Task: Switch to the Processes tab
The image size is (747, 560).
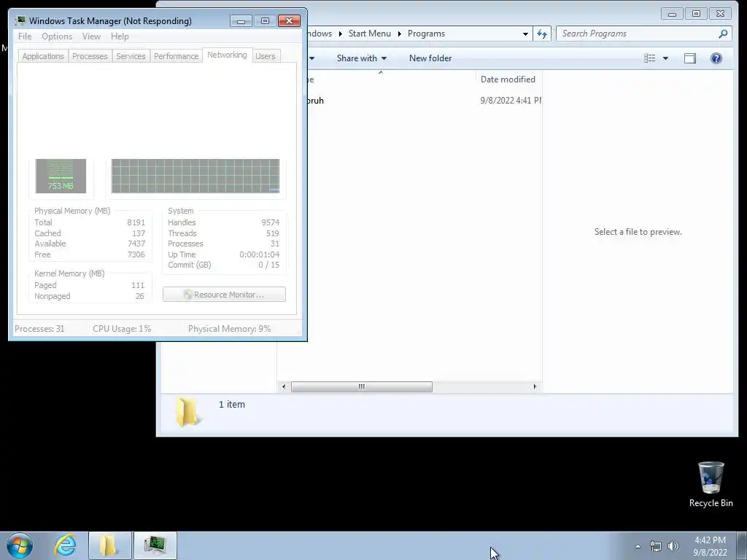Action: tap(90, 56)
